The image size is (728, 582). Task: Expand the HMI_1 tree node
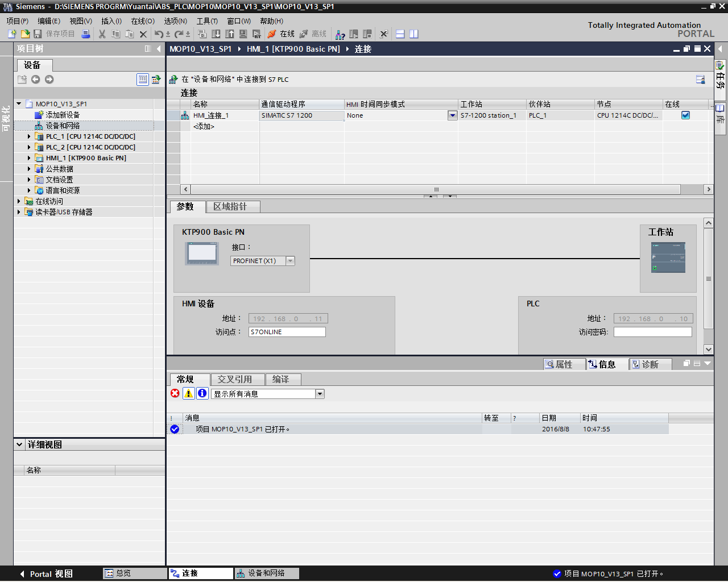coord(29,158)
